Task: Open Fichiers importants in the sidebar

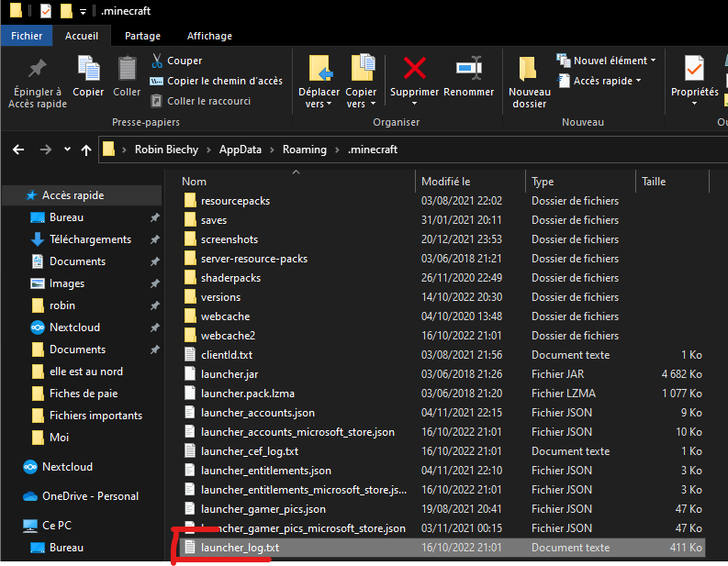Action: [95, 416]
